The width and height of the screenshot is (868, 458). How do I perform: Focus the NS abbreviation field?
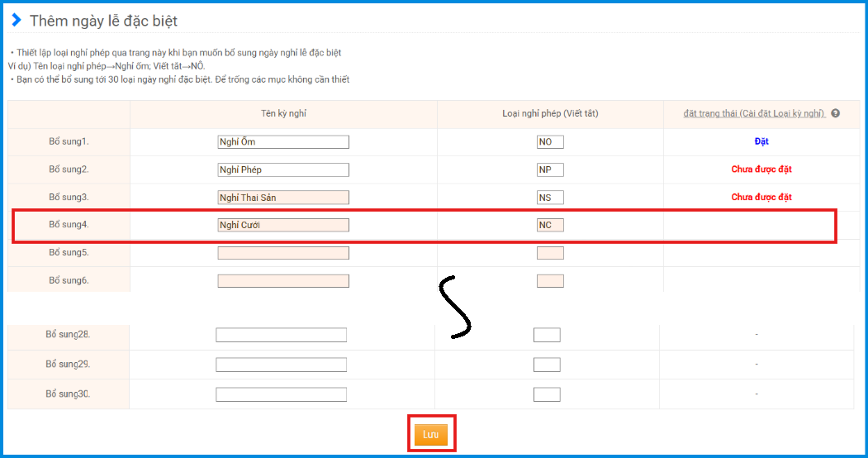[550, 198]
